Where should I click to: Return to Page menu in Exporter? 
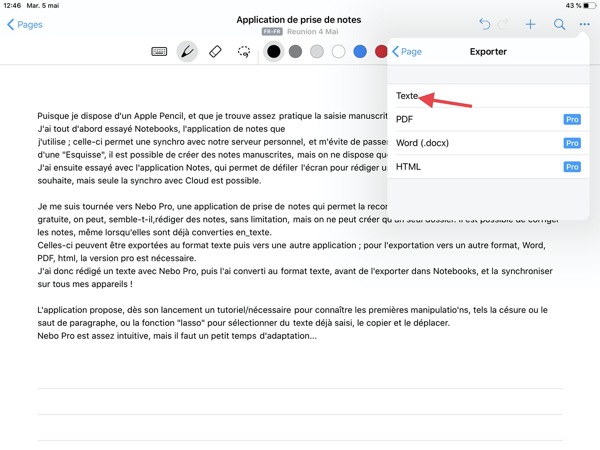[407, 51]
